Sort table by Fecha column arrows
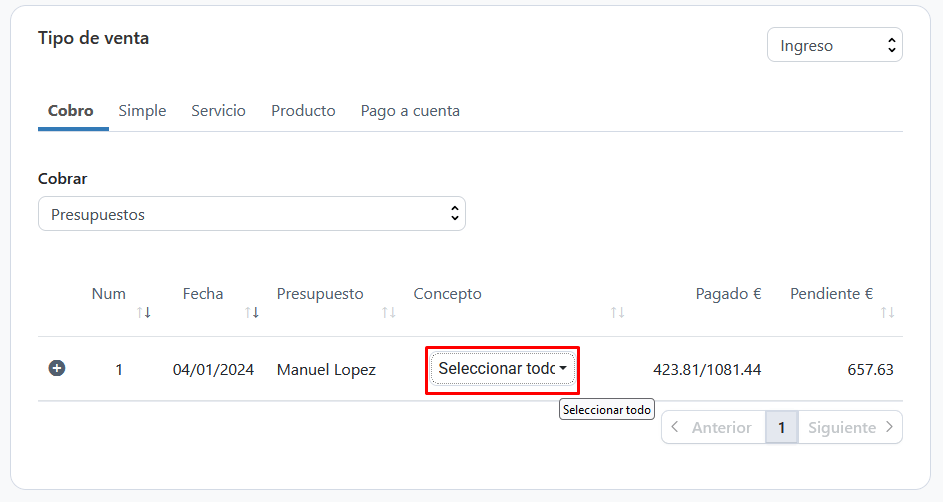The height and width of the screenshot is (502, 943). pos(252,313)
